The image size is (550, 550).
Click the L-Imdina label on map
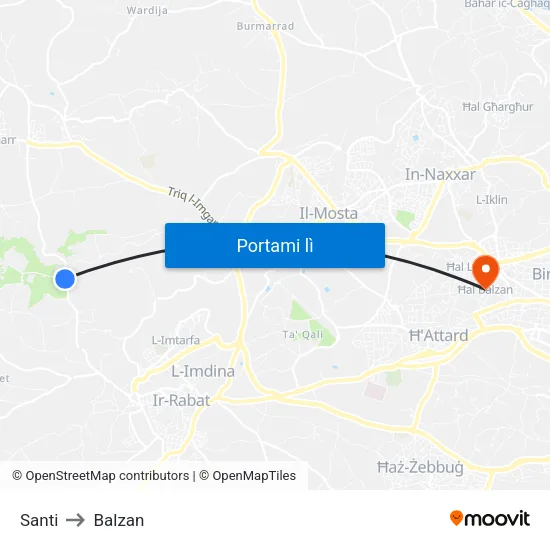pyautogui.click(x=203, y=371)
